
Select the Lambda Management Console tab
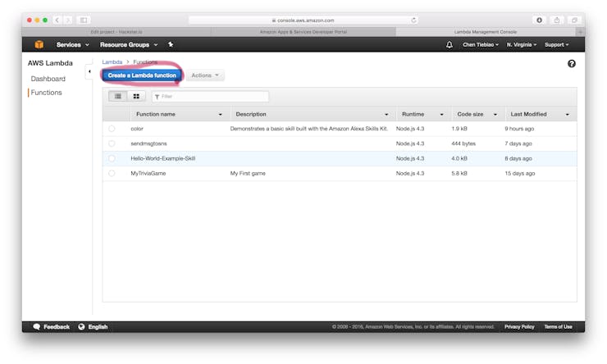[486, 32]
